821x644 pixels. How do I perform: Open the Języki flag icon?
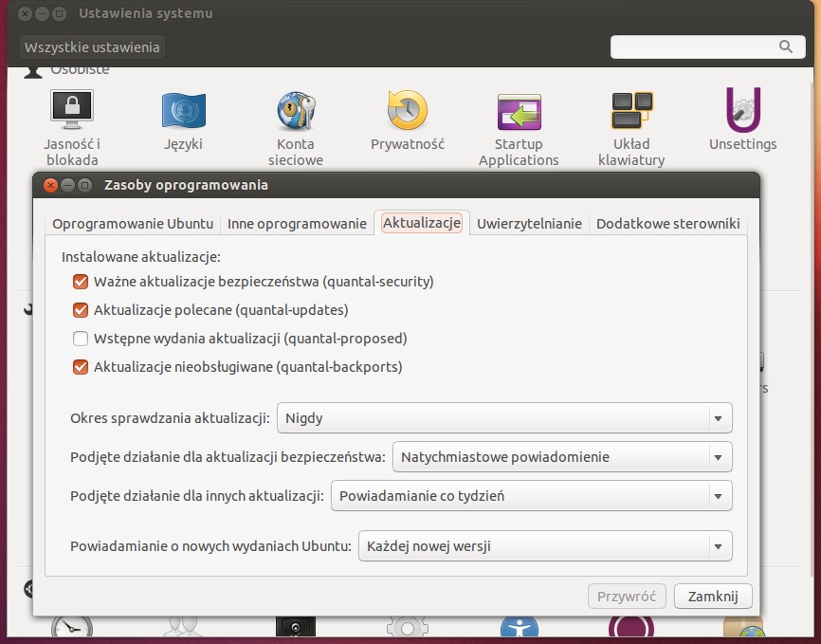183,110
